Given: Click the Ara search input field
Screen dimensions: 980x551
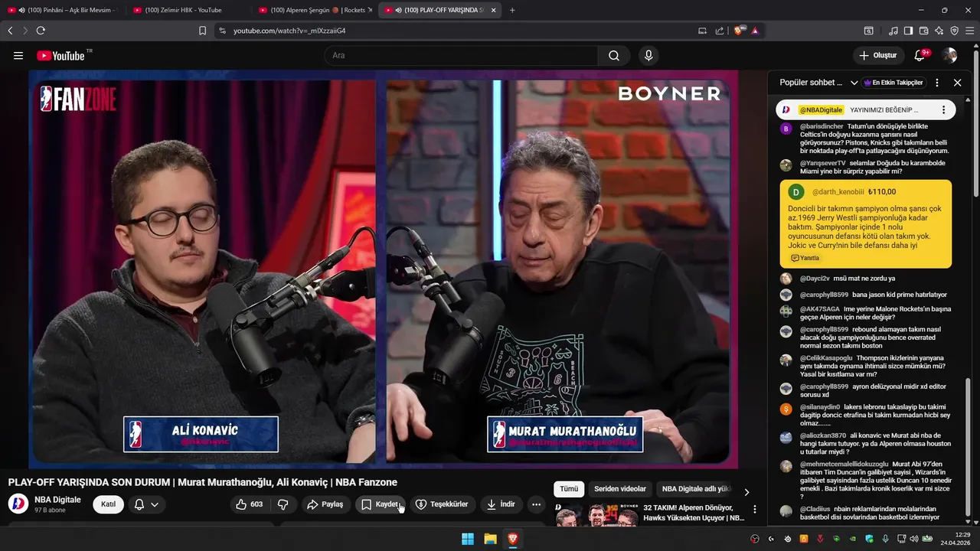Looking at the screenshot, I should (x=462, y=55).
